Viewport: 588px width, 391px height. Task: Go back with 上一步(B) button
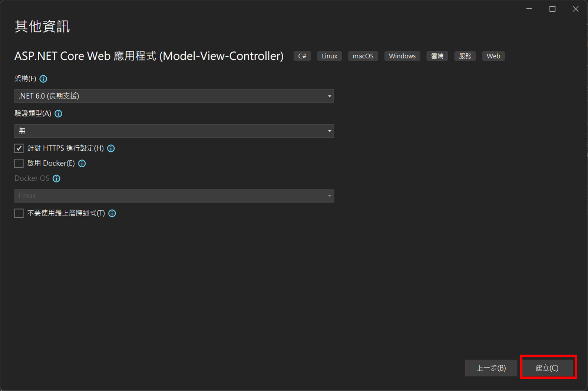tap(491, 368)
